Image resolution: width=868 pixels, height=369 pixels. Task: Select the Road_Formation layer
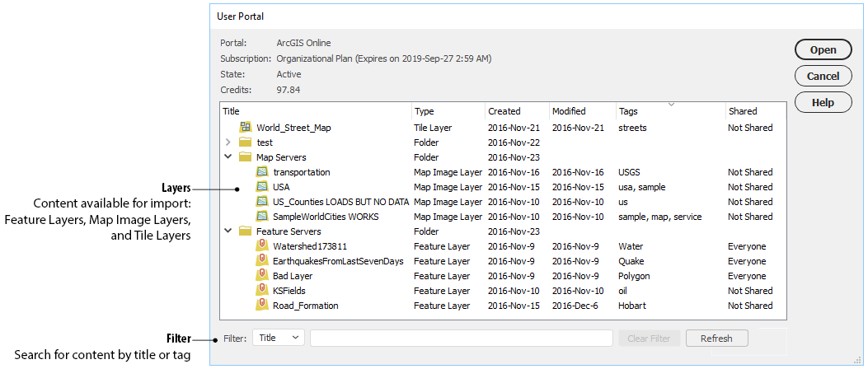306,306
